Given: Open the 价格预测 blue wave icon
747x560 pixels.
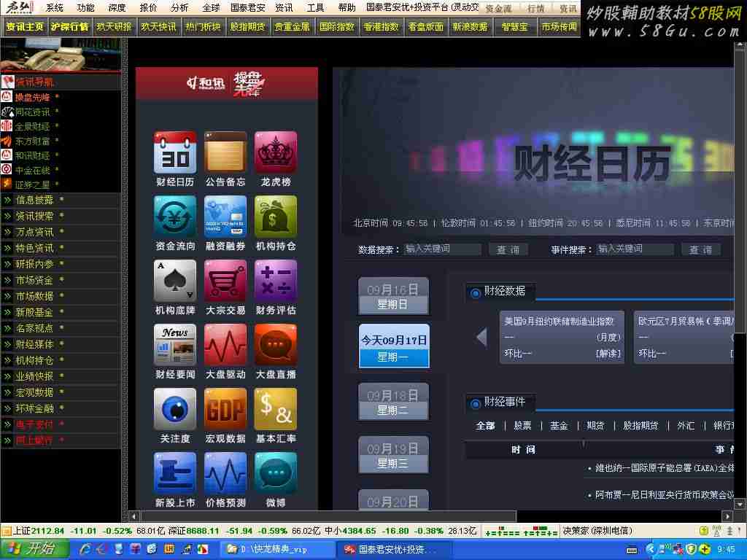Looking at the screenshot, I should point(225,473).
